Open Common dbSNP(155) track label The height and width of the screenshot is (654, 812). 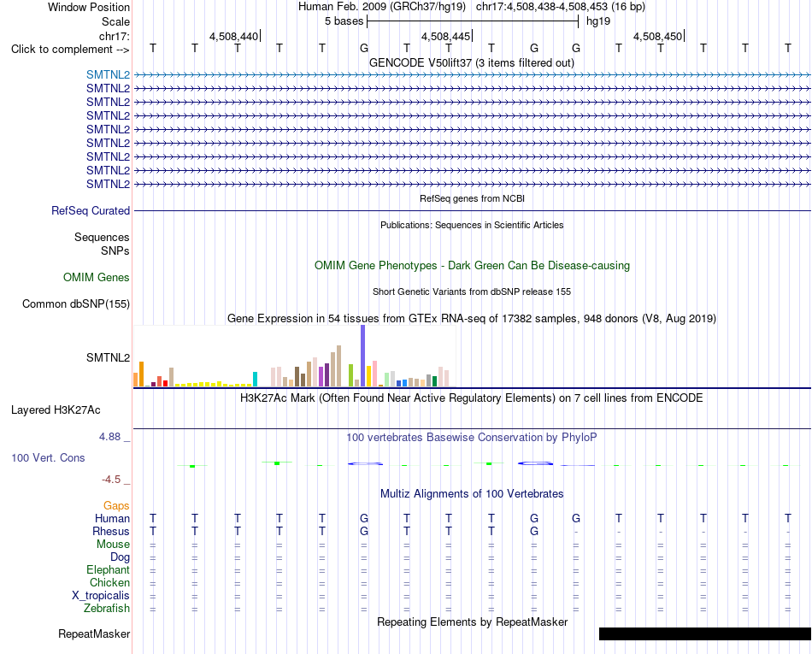(76, 304)
